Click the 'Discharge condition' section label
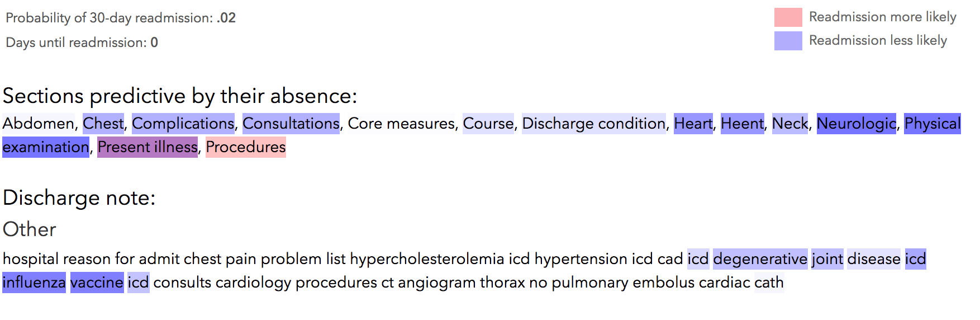Screen dimensions: 980x320 [593, 124]
